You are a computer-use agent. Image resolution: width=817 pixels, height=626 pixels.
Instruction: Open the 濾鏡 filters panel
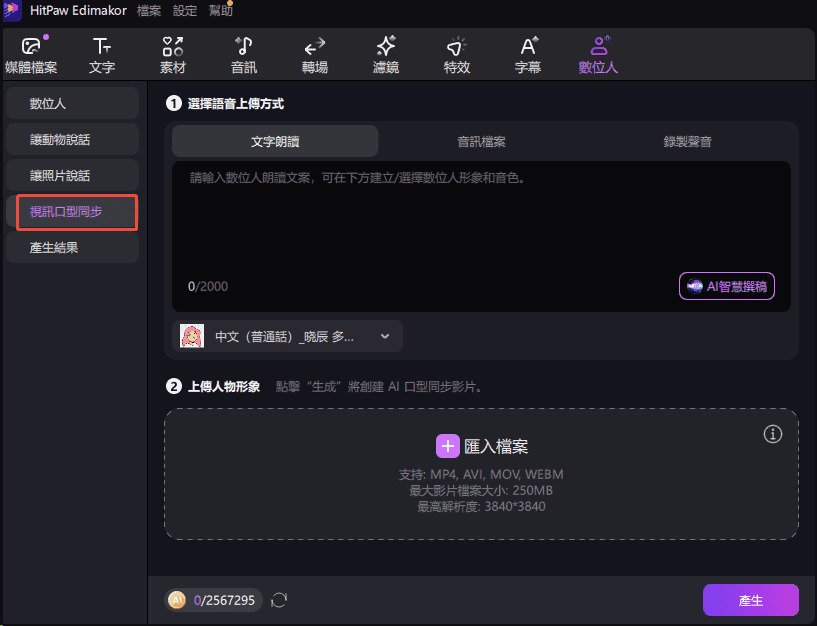coord(385,54)
